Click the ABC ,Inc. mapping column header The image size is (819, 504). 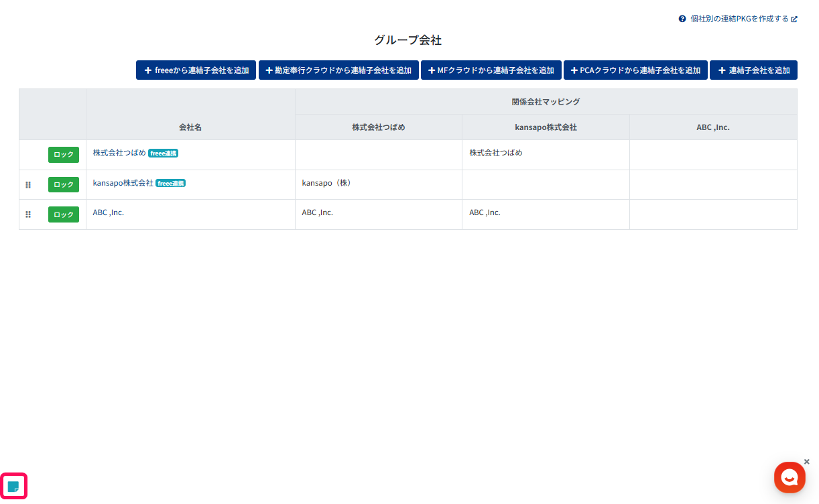(x=713, y=127)
